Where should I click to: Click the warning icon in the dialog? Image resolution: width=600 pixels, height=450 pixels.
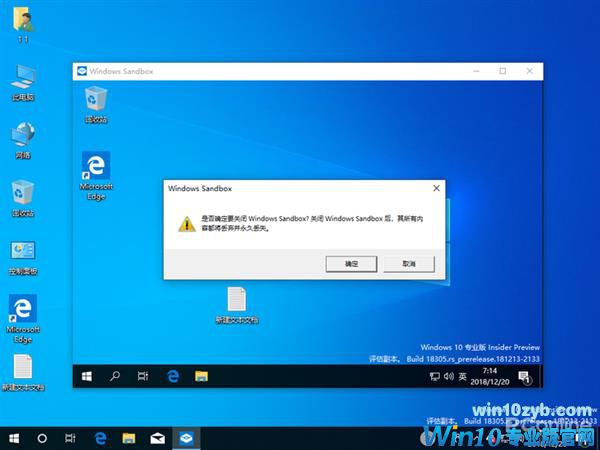pos(187,224)
